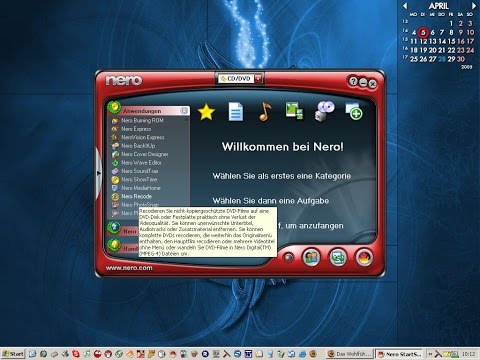
Task: Select the Photo and Video category icon
Action: coord(294,111)
